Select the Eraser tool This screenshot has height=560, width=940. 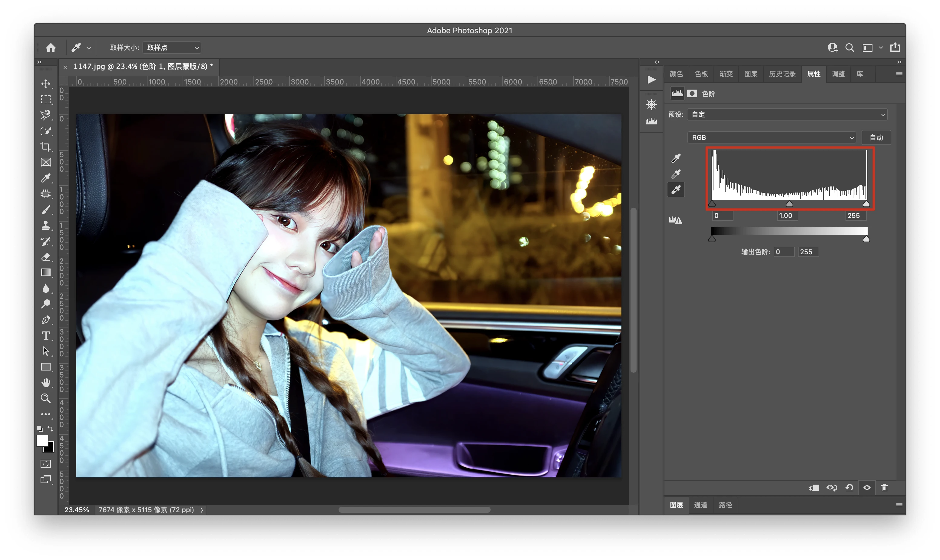46,257
